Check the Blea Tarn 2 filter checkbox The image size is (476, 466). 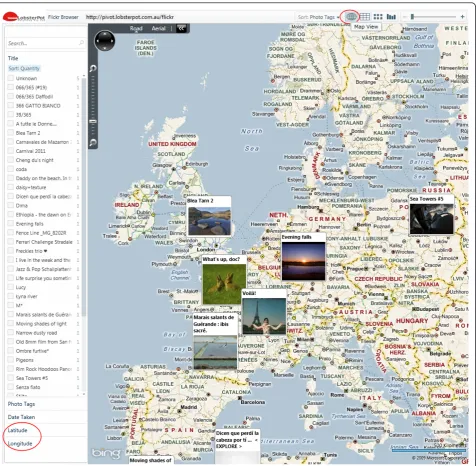[x=11, y=133]
